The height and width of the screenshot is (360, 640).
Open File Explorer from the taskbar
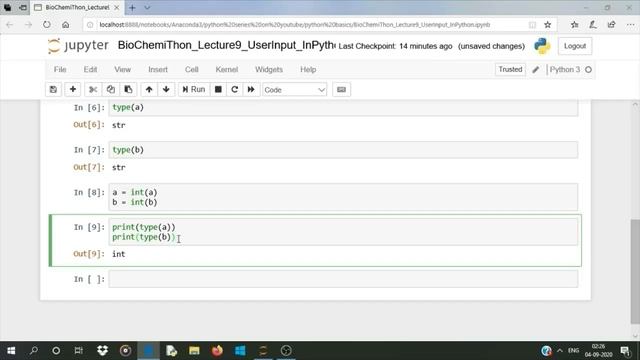coord(194,351)
